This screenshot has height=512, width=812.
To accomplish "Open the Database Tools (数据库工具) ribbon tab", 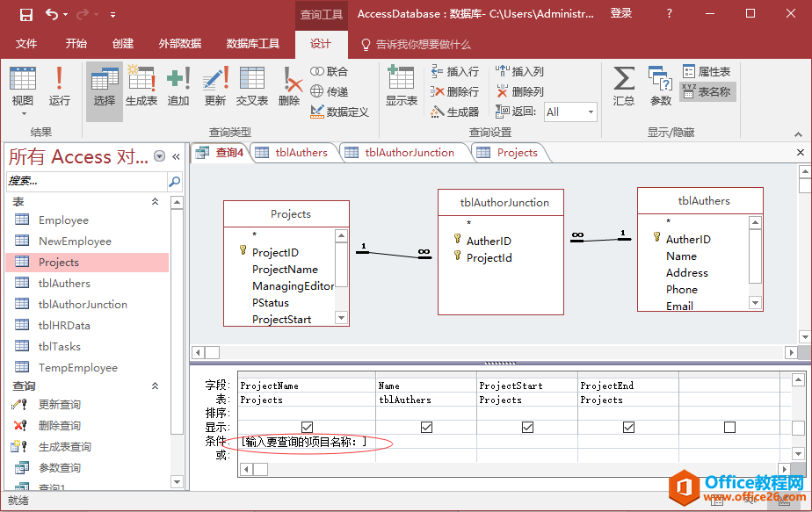I will tap(253, 44).
